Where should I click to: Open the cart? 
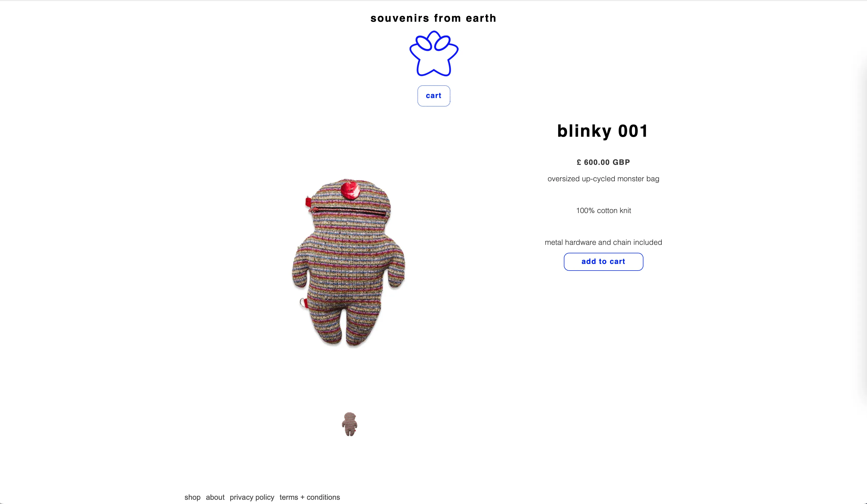433,96
